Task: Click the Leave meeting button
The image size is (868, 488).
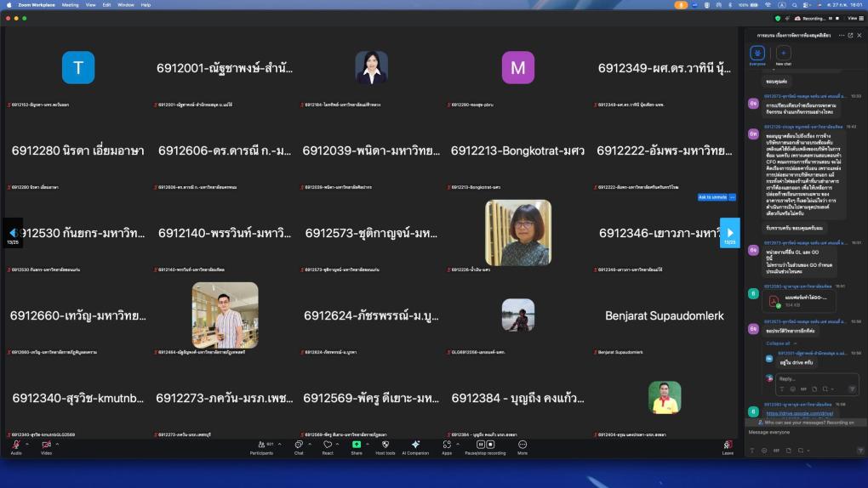Action: [x=728, y=445]
